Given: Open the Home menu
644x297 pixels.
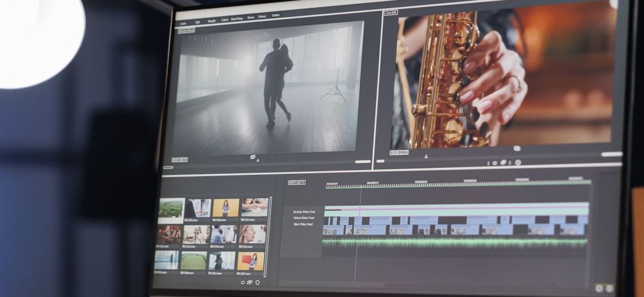Looking at the screenshot, I should [x=250, y=18].
